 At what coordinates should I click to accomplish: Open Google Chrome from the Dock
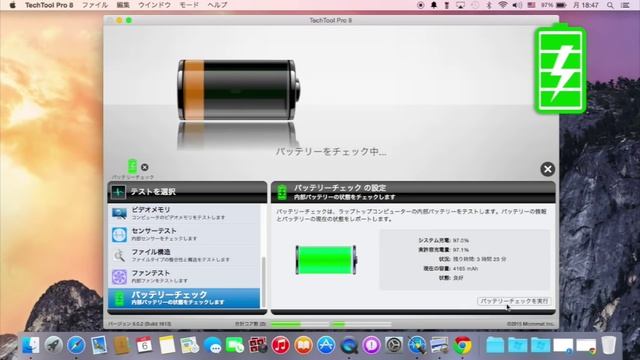462,346
